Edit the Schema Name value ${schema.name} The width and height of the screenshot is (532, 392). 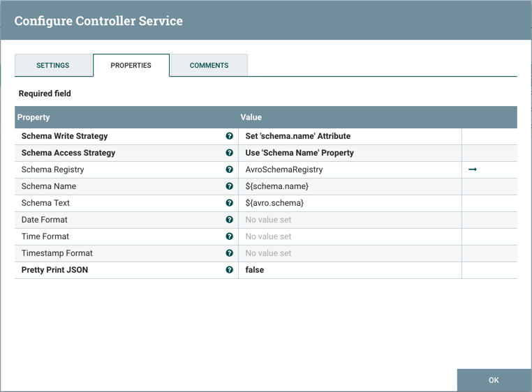349,186
